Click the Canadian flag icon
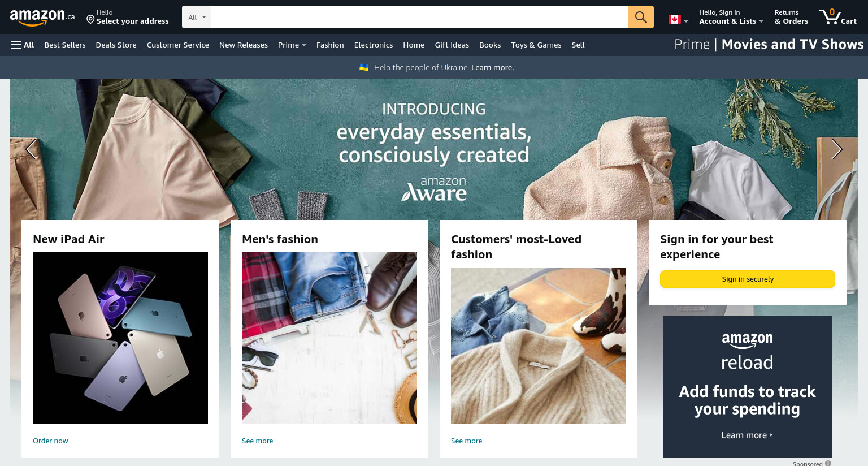The width and height of the screenshot is (868, 466). [x=674, y=19]
